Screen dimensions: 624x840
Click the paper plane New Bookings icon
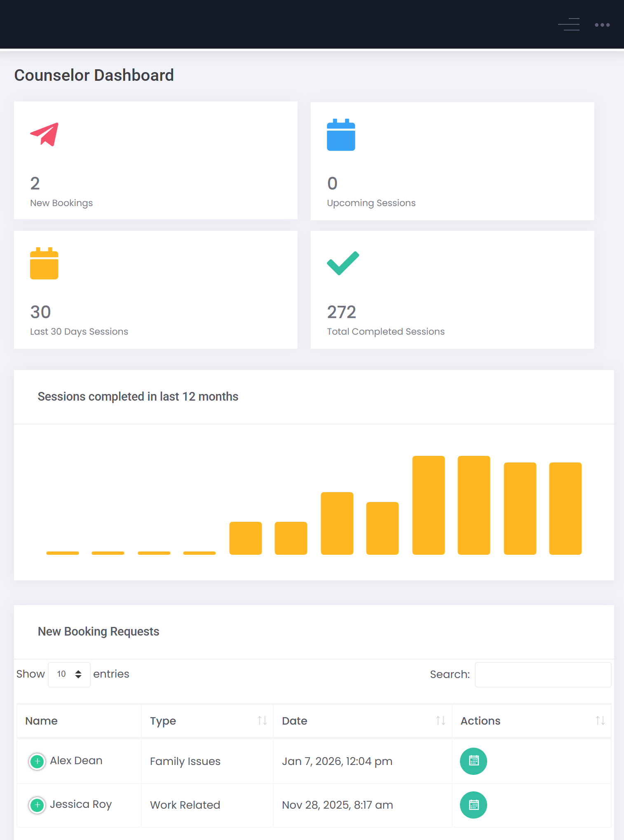[45, 134]
